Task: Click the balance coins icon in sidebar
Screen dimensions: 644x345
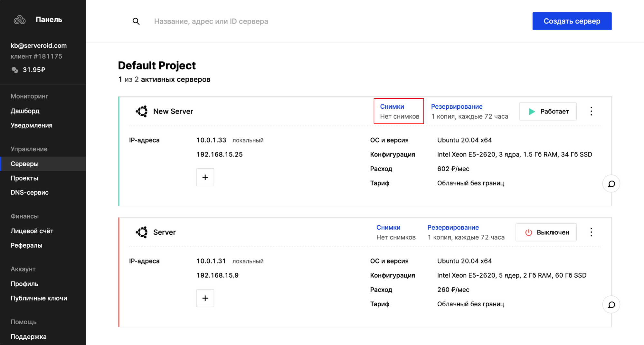Action: coord(15,70)
